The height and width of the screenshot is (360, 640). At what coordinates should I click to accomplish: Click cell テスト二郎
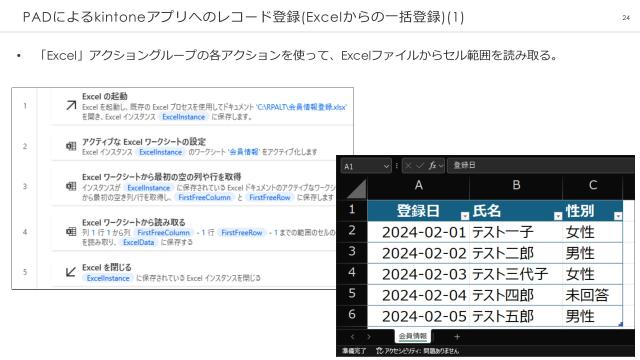(x=516, y=253)
